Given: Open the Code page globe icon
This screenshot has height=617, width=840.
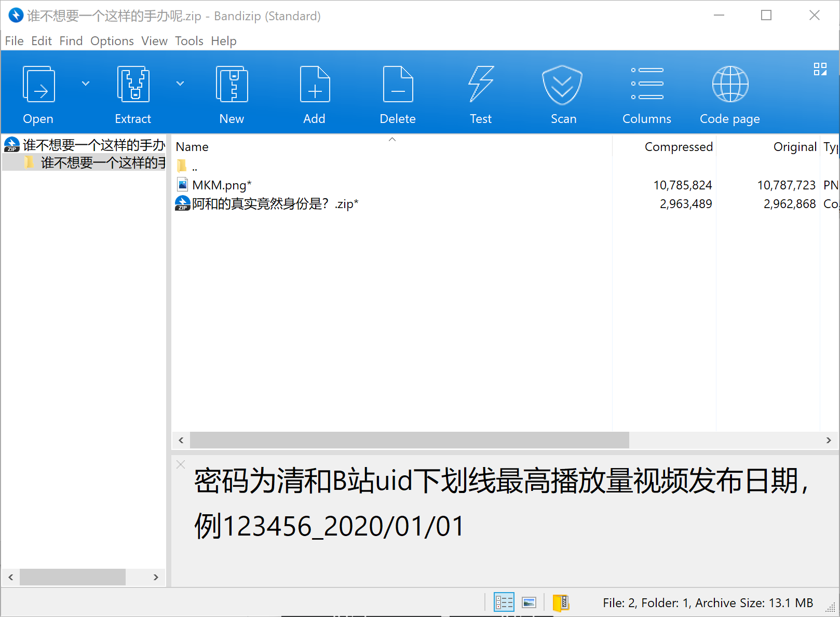Looking at the screenshot, I should [x=730, y=85].
